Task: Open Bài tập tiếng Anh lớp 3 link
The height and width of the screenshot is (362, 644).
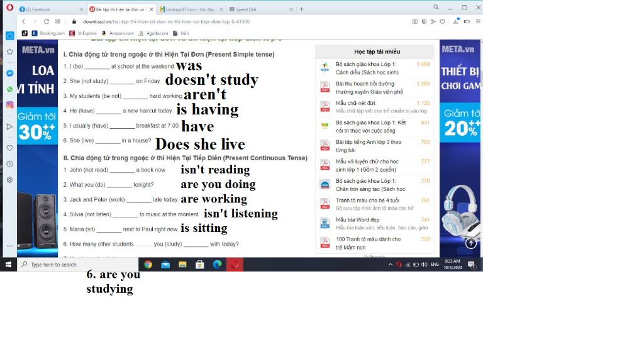Action: (x=369, y=146)
